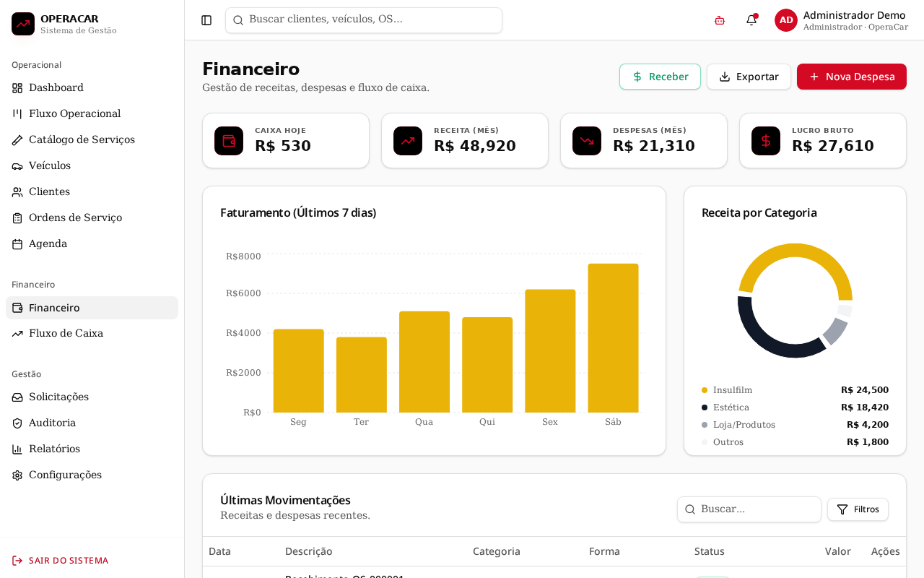Click the AD user avatar
Image resolution: width=924 pixels, height=578 pixels.
point(786,20)
